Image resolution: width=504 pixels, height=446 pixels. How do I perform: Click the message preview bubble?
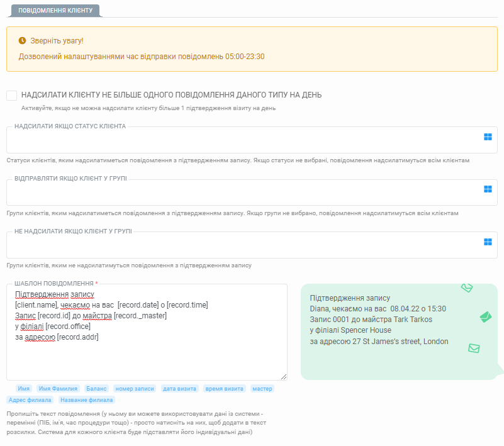[x=399, y=332]
